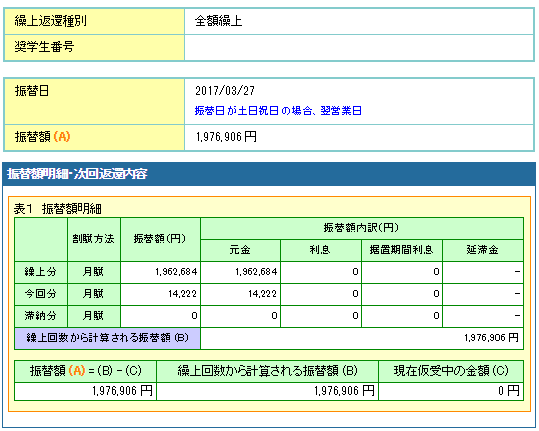Click the 振替日 label cell
The width and height of the screenshot is (539, 431).
click(x=94, y=101)
